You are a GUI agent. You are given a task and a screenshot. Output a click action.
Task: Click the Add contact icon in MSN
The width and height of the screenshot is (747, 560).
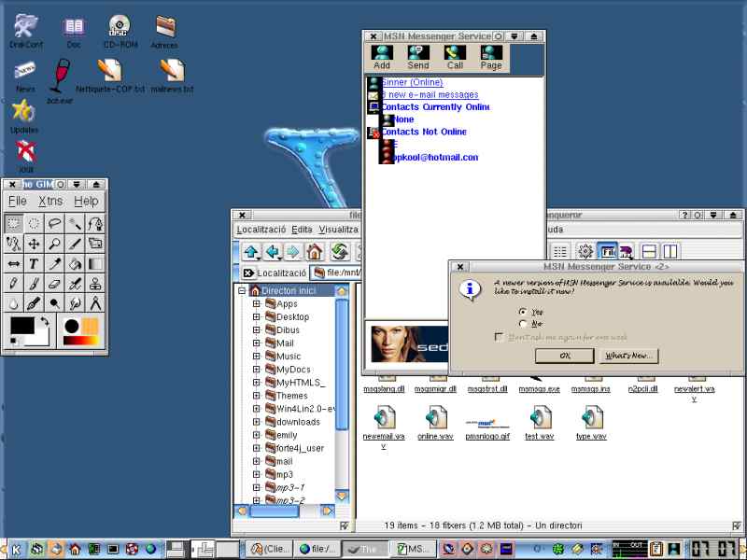pyautogui.click(x=381, y=57)
